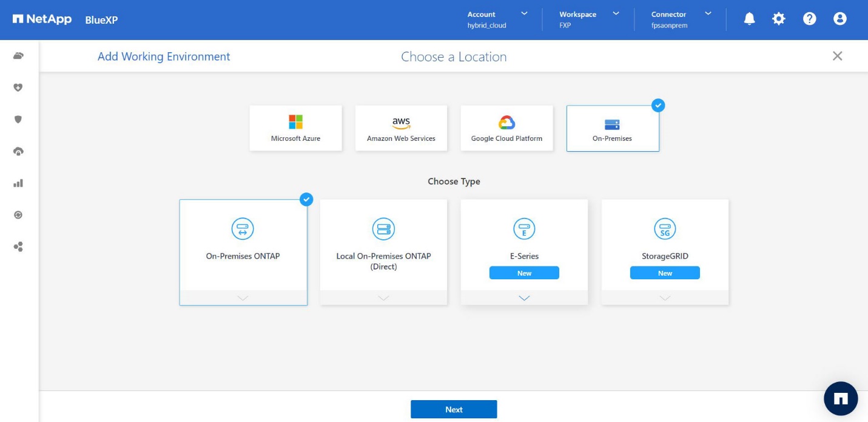Viewport: 868px width, 422px height.
Task: Click the On-Premises location label
Action: coord(612,138)
